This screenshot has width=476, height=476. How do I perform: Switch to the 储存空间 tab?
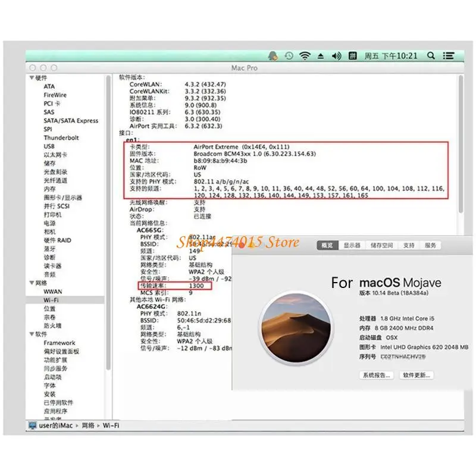coord(381,245)
